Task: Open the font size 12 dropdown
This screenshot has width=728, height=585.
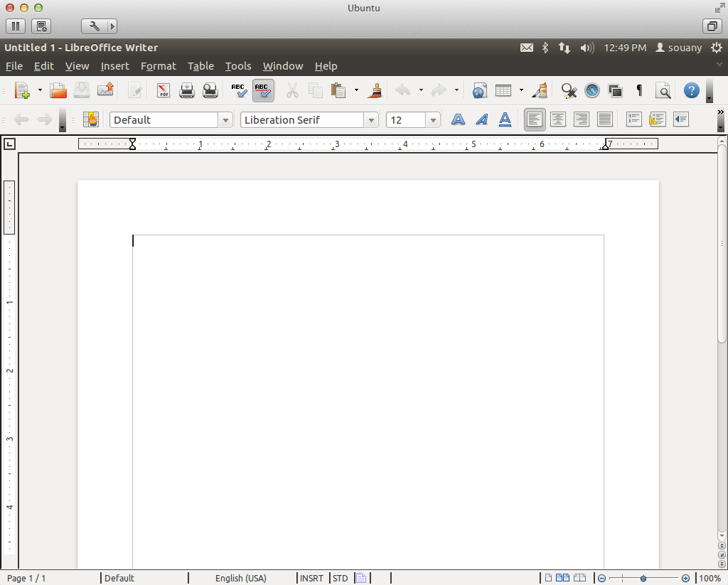Action: tap(433, 120)
